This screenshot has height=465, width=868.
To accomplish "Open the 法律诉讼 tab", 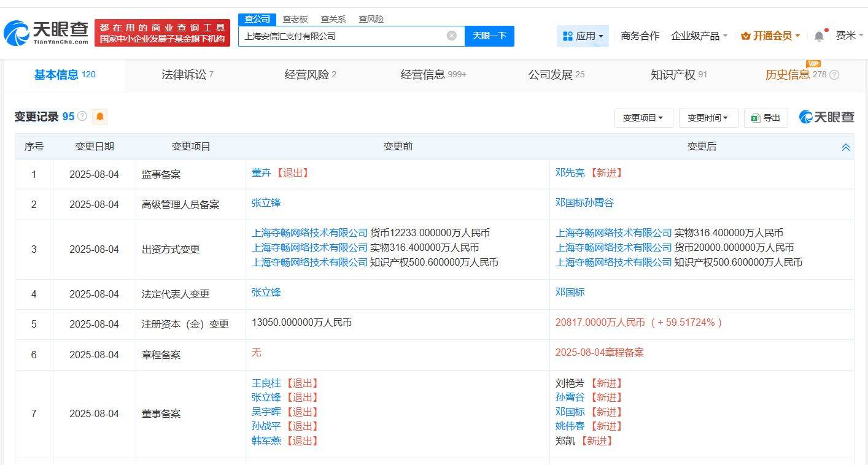I will pos(187,75).
